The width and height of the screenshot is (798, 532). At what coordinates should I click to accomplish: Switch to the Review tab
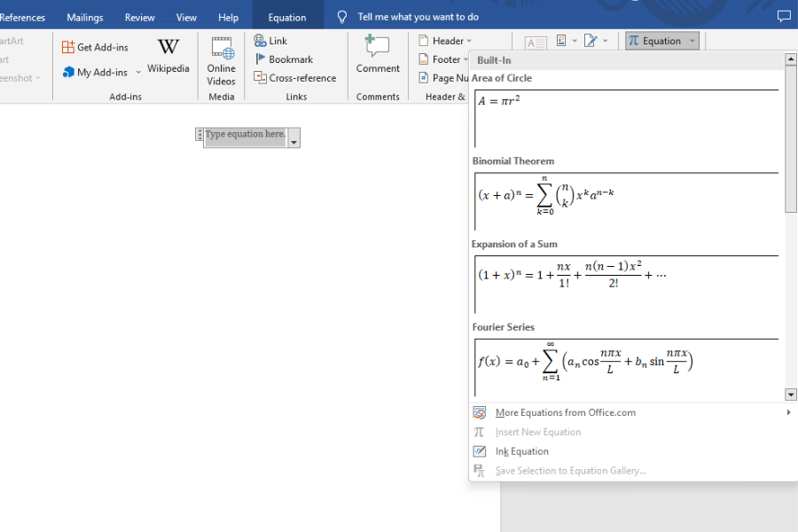(139, 17)
